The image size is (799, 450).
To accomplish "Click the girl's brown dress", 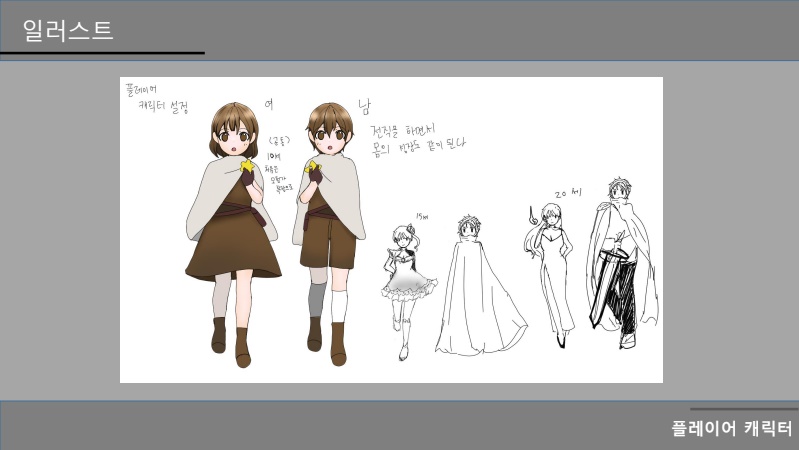I will tap(234, 245).
